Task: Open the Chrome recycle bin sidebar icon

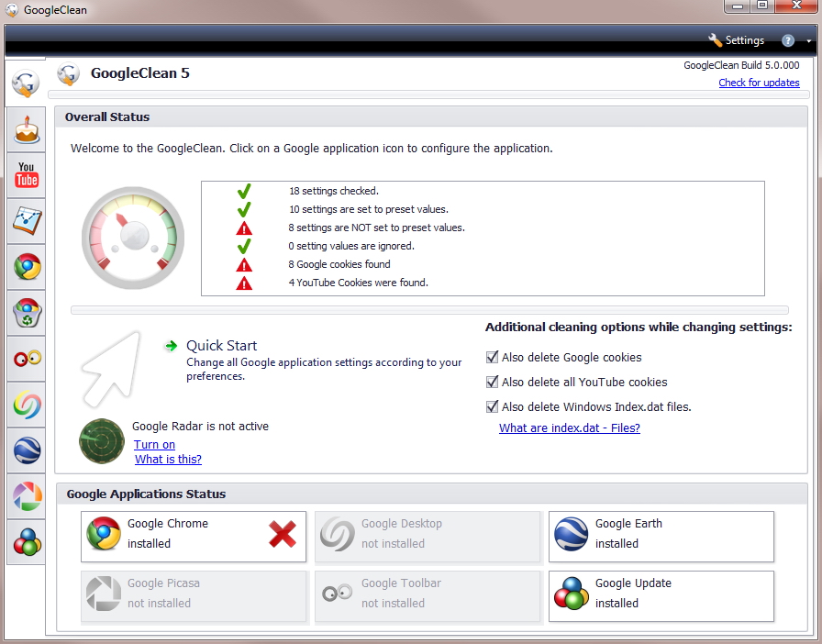Action: tap(27, 313)
